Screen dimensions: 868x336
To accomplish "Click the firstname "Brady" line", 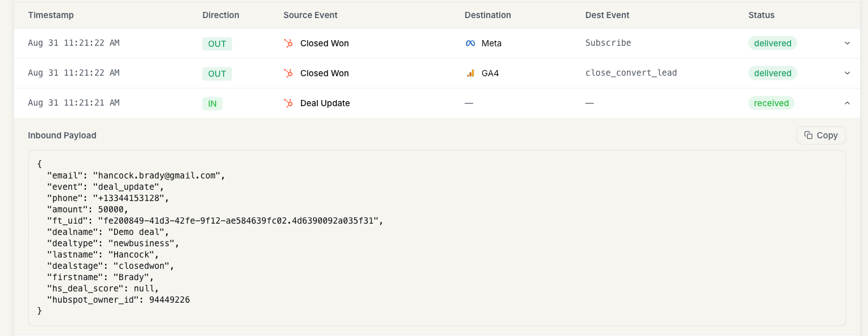I will click(x=101, y=277).
